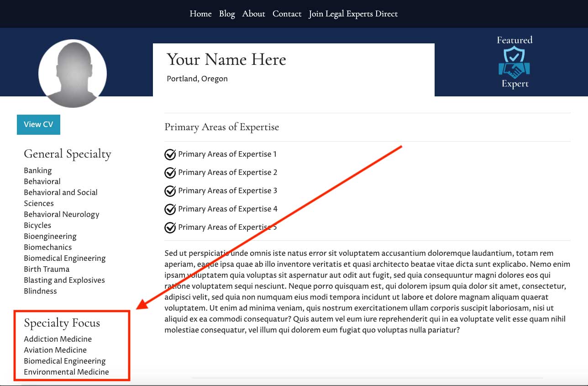Open the Home menu item
Image resolution: width=588 pixels, height=386 pixels.
(x=200, y=14)
